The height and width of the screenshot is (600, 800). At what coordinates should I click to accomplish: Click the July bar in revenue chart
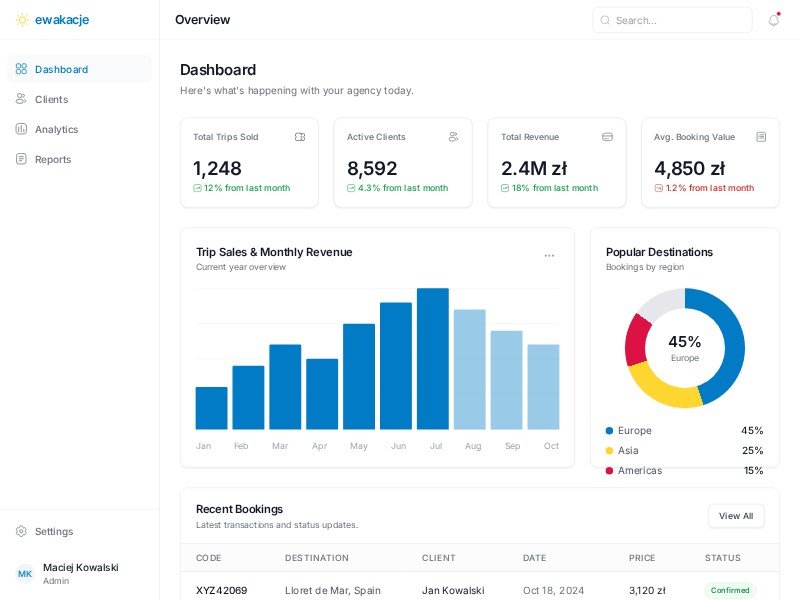[x=433, y=359]
